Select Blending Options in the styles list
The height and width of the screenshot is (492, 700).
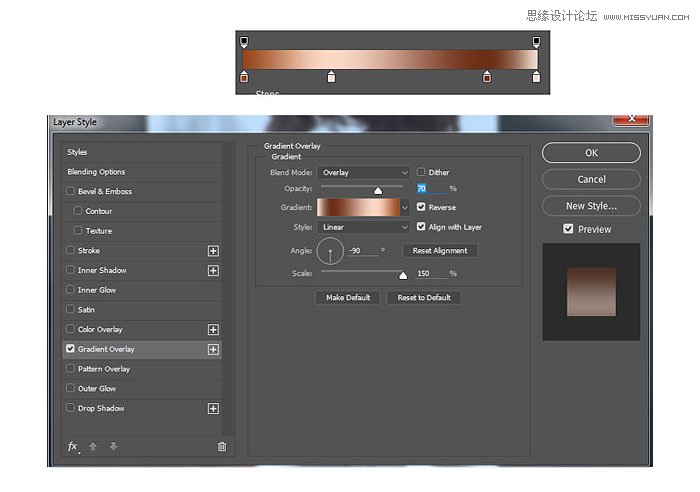[x=142, y=172]
